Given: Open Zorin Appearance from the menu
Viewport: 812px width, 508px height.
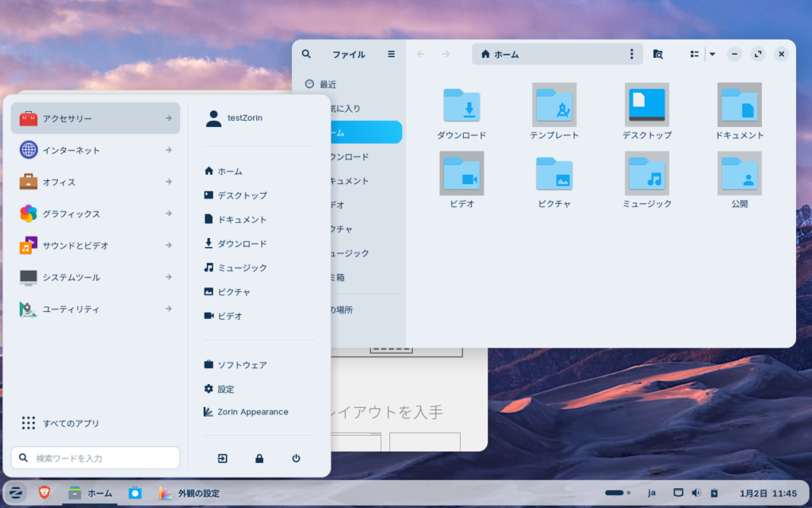Looking at the screenshot, I should pos(252,412).
